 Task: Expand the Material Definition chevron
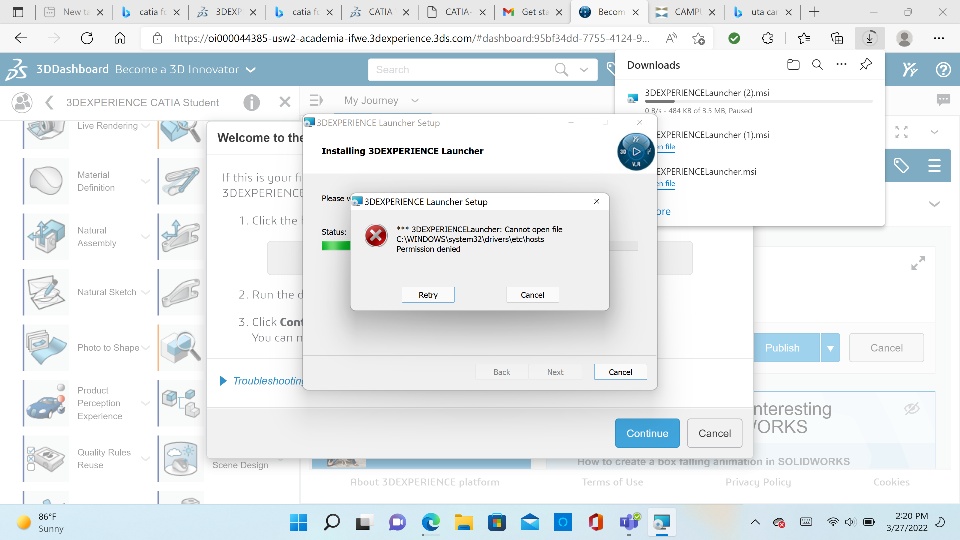[145, 181]
